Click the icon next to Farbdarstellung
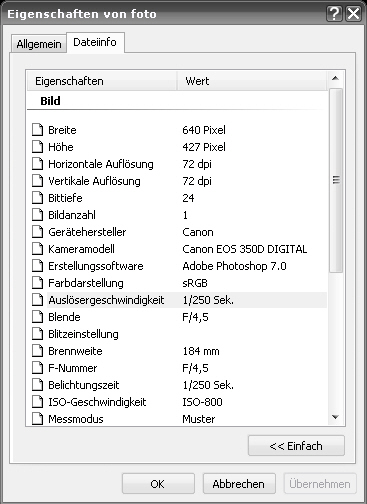 click(x=38, y=283)
